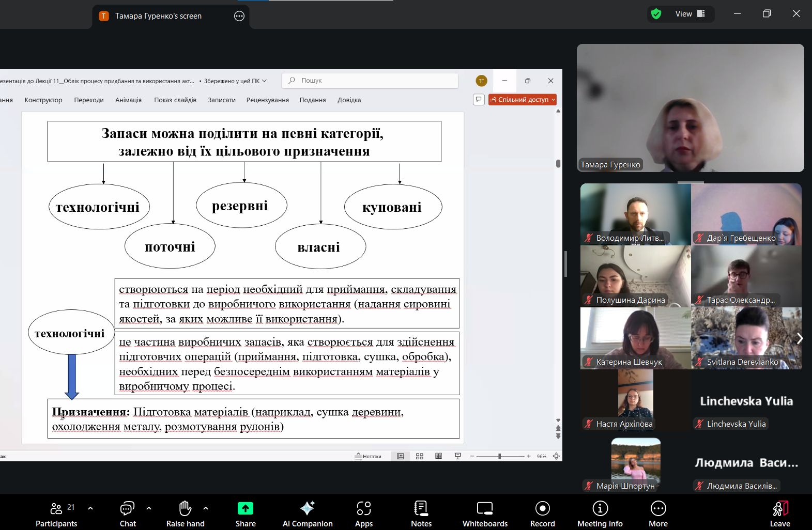Start PowerPoint slide show from status bar
This screenshot has height=530, width=812.
click(x=457, y=456)
